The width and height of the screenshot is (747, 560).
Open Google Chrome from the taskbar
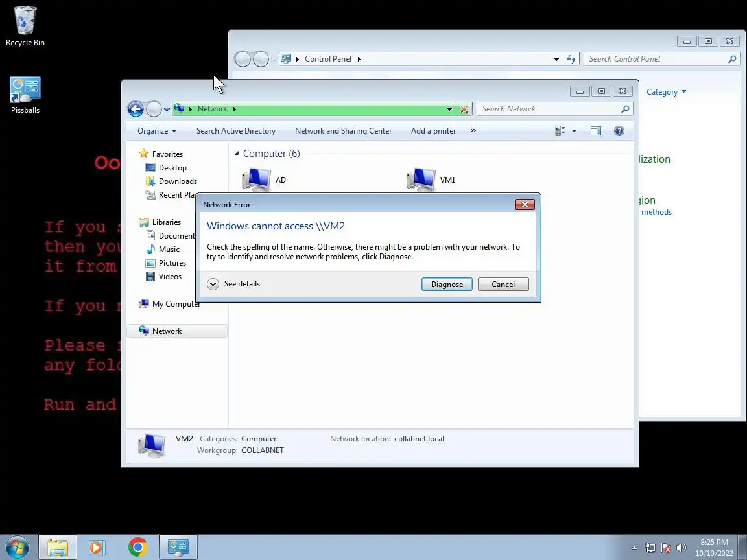point(137,548)
